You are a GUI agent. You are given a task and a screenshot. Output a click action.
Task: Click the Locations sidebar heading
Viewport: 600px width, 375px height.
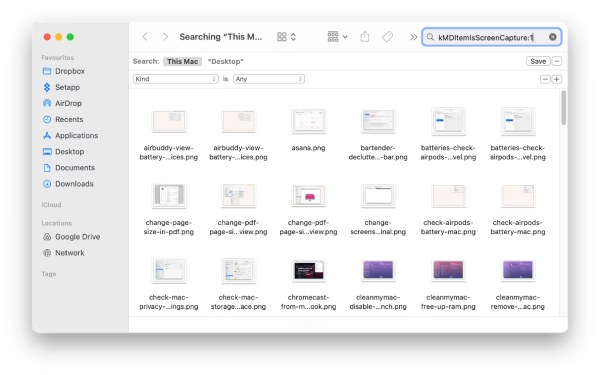click(56, 223)
